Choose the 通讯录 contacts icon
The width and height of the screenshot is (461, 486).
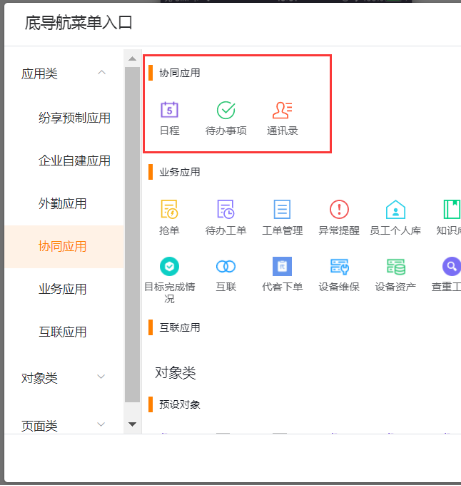(x=282, y=110)
